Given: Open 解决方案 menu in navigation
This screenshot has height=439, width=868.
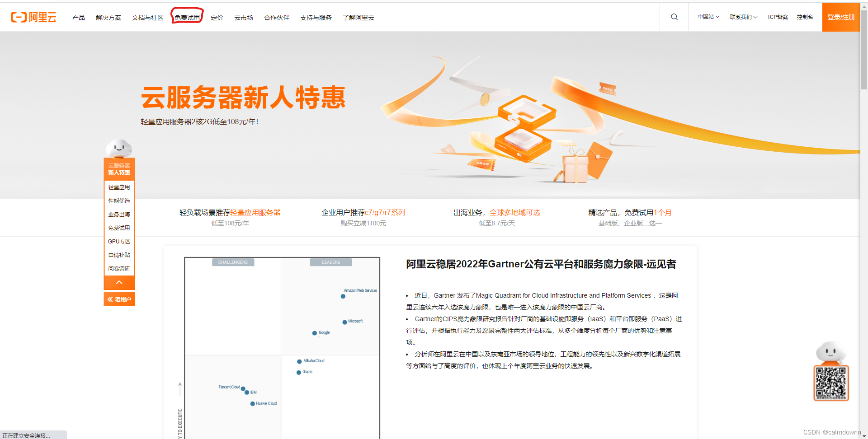Looking at the screenshot, I should (x=108, y=18).
